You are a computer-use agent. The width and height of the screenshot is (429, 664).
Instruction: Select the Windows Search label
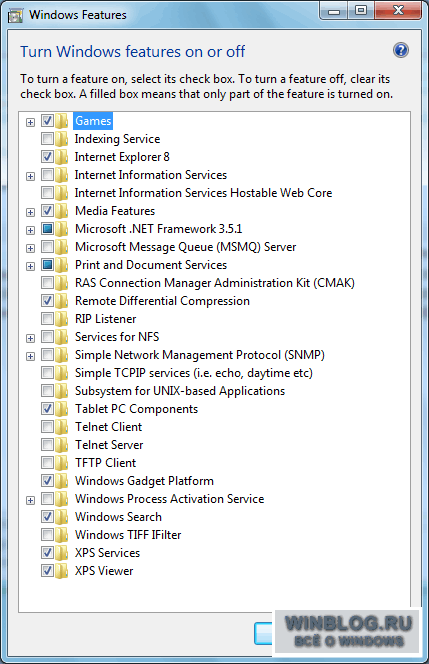(118, 517)
